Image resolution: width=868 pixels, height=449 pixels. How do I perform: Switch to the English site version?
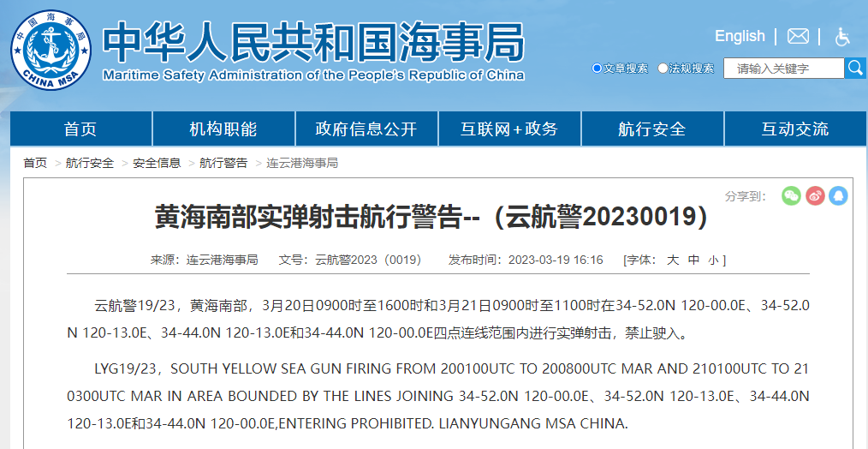click(740, 36)
